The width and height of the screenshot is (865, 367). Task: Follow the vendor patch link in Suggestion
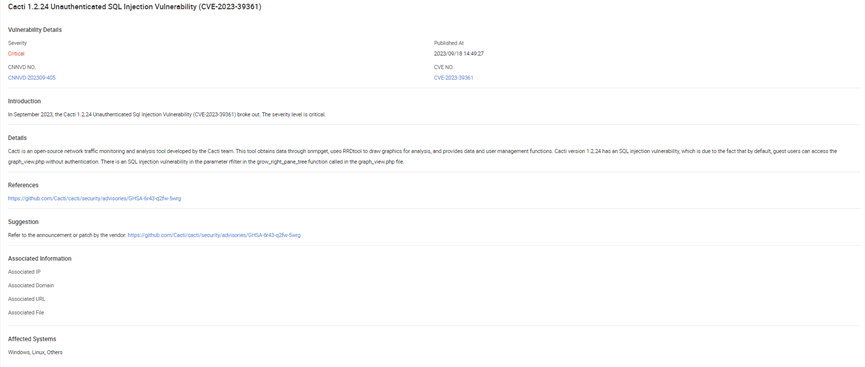(214, 235)
